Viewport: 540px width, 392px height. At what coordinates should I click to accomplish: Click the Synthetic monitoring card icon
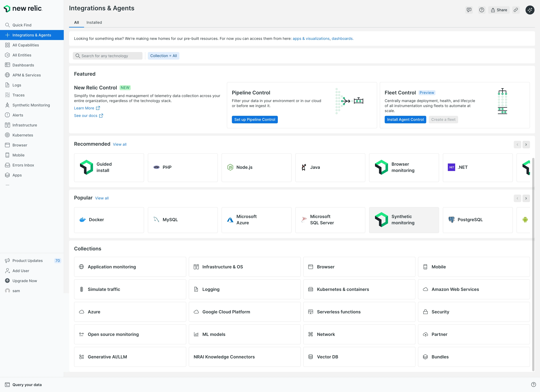point(381,220)
